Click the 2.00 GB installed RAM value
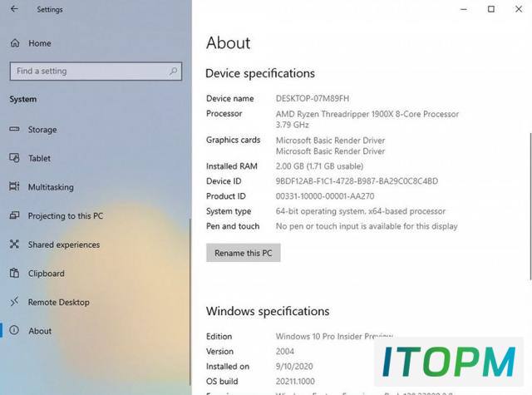 (x=319, y=166)
